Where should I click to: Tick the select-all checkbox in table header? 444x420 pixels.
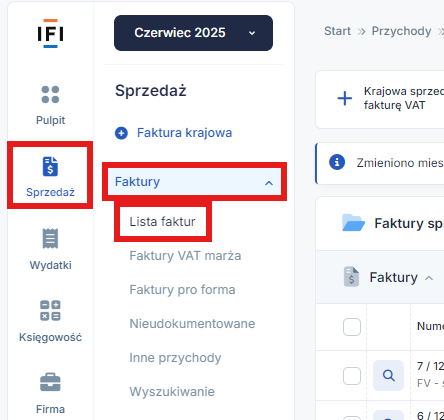point(352,327)
